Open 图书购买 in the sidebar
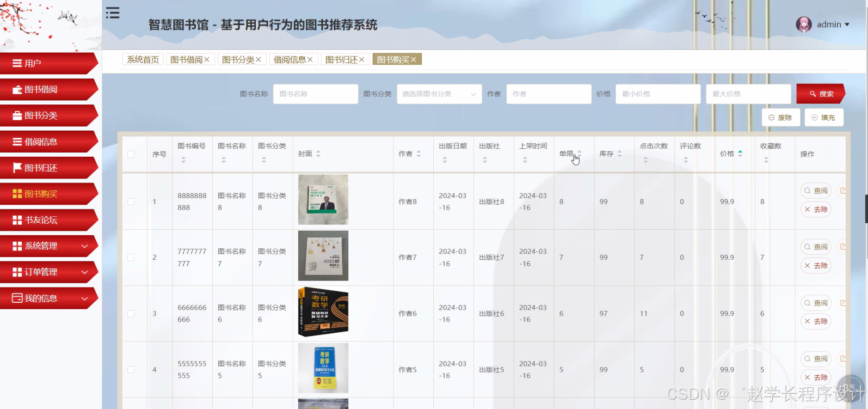The height and width of the screenshot is (409, 868). [49, 194]
